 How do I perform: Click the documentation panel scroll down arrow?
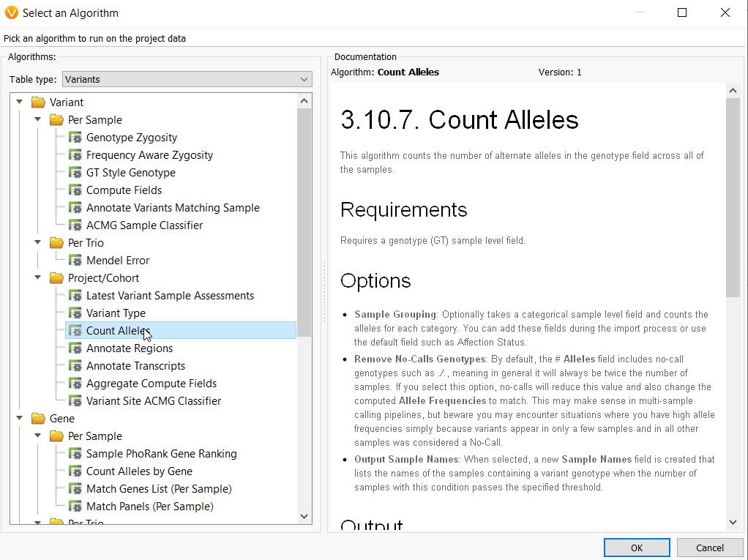coord(733,522)
